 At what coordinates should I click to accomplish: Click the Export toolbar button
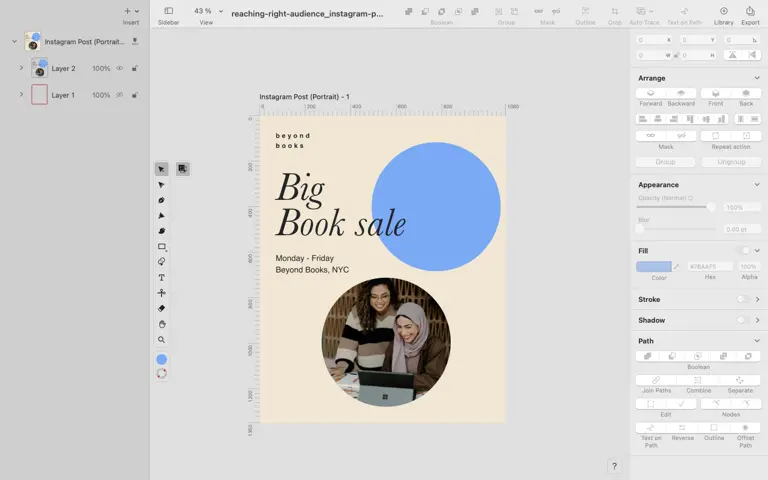pos(750,15)
